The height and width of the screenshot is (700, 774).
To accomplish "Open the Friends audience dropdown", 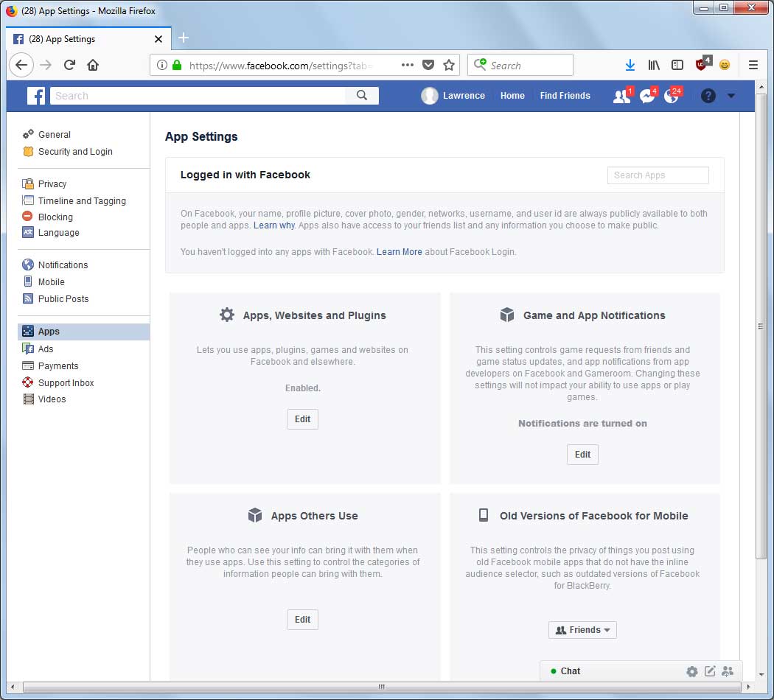I will (x=582, y=631).
